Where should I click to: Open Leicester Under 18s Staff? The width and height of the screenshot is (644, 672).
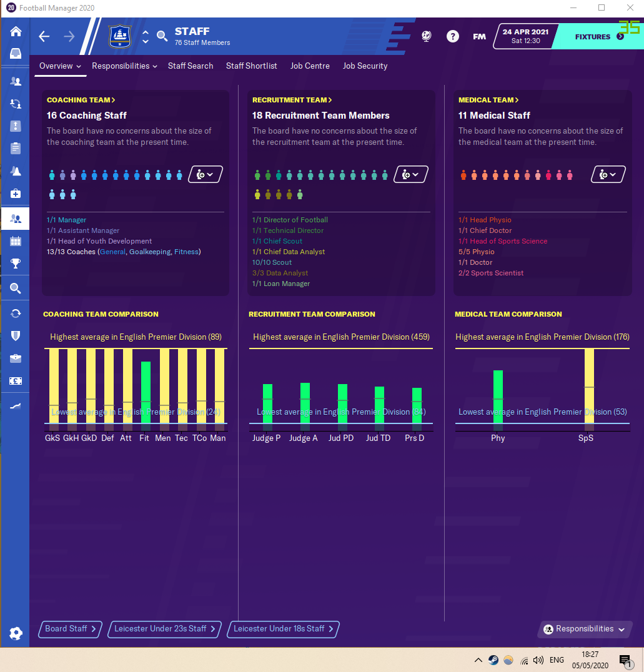pos(283,629)
